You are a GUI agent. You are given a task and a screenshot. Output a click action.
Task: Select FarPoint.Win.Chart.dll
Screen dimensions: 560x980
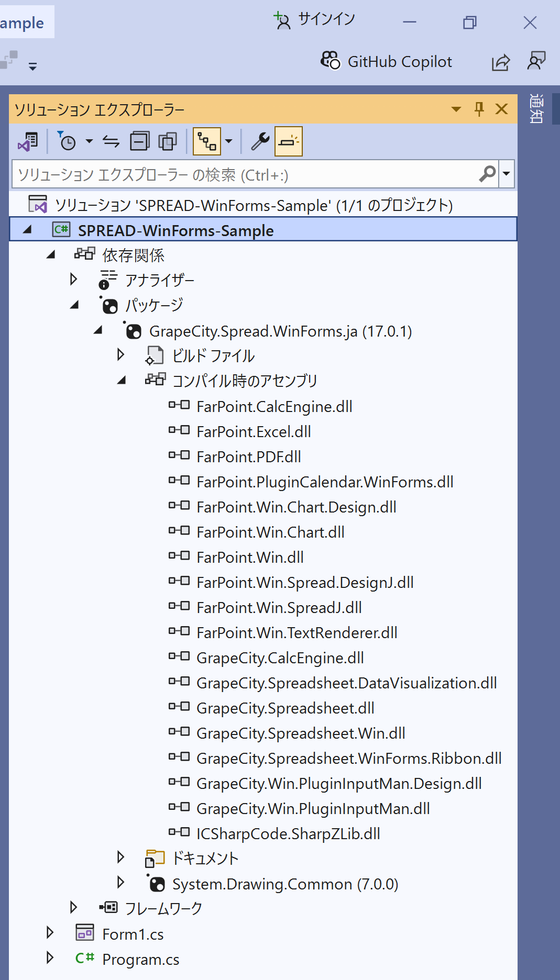(x=271, y=532)
